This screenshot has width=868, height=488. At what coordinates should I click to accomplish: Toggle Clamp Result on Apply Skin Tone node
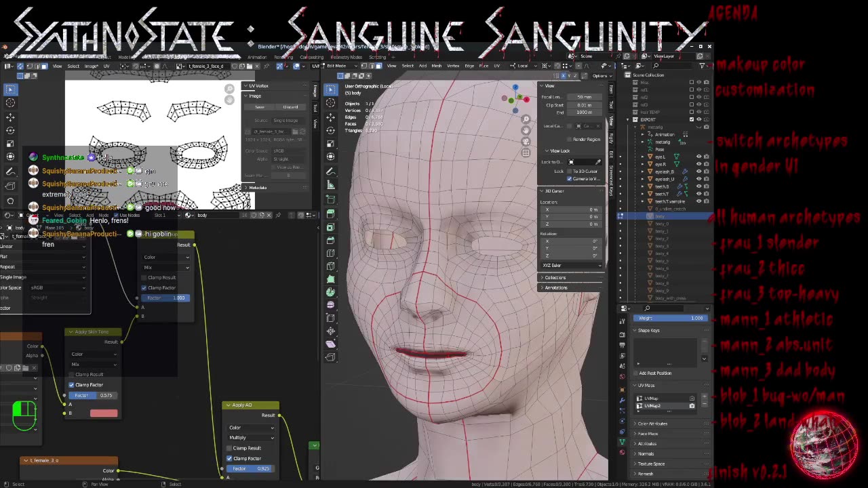71,374
